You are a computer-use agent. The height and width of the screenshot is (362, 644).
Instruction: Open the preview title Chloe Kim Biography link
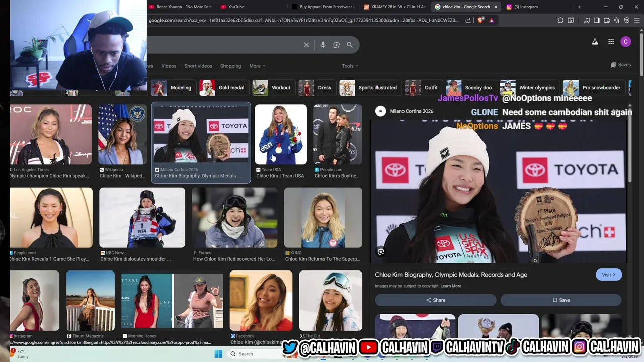tap(451, 275)
